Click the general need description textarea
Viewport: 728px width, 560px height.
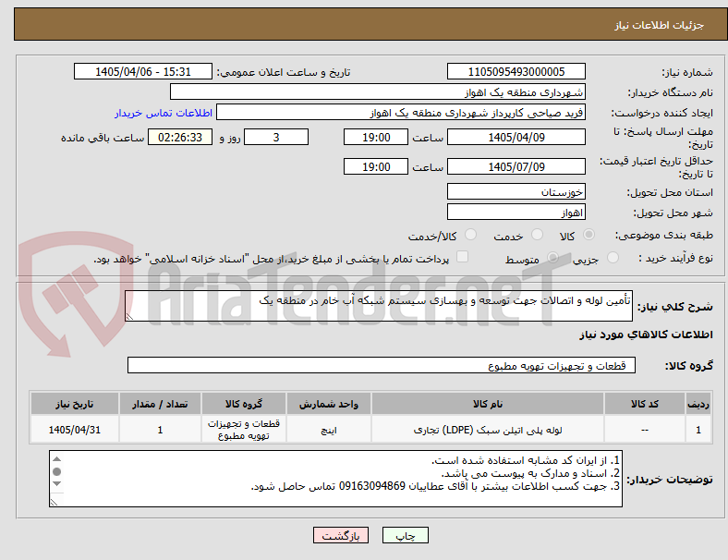(379, 306)
